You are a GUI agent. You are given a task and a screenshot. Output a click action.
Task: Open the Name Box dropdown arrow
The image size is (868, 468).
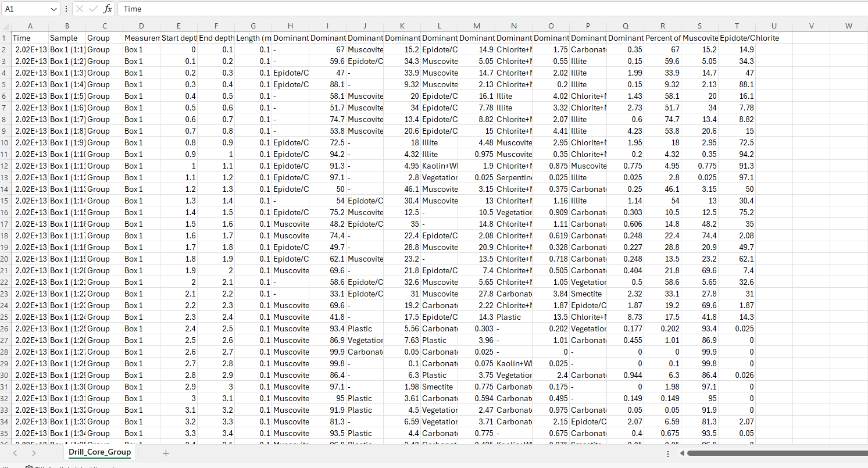[x=54, y=9]
